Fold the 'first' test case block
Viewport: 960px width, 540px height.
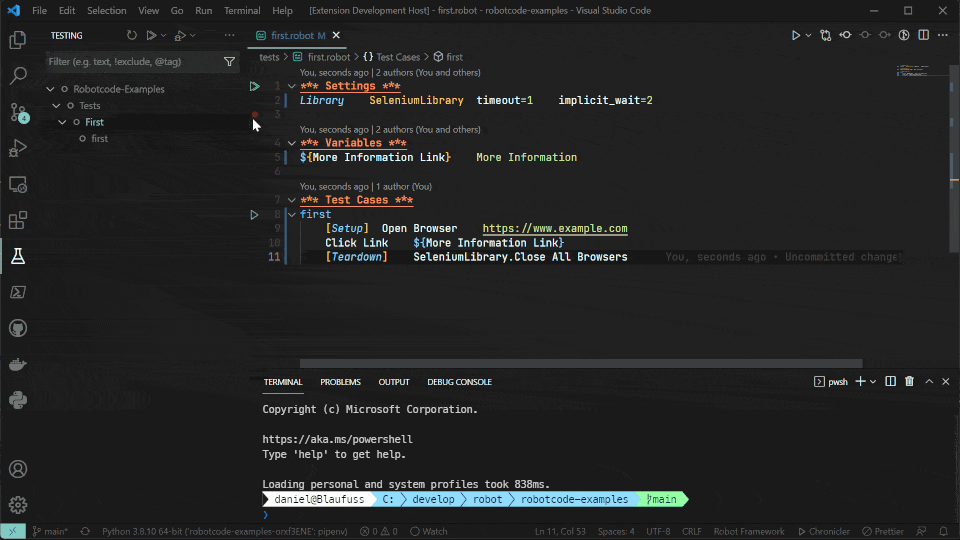click(x=291, y=214)
